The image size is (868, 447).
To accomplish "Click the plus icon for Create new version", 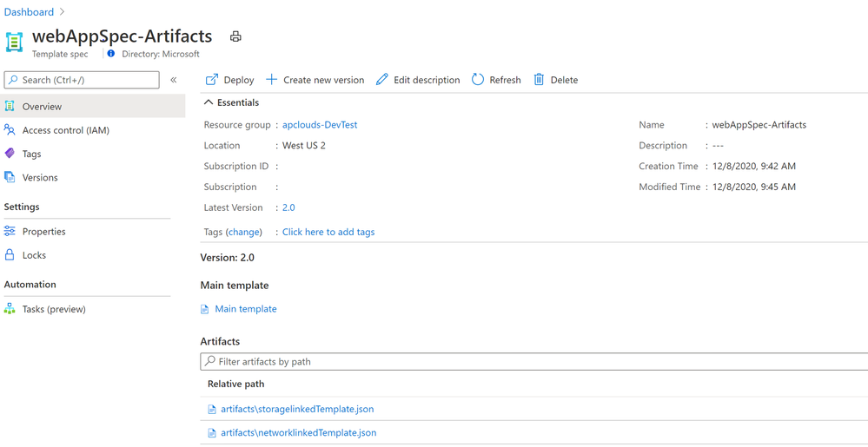I will point(271,80).
